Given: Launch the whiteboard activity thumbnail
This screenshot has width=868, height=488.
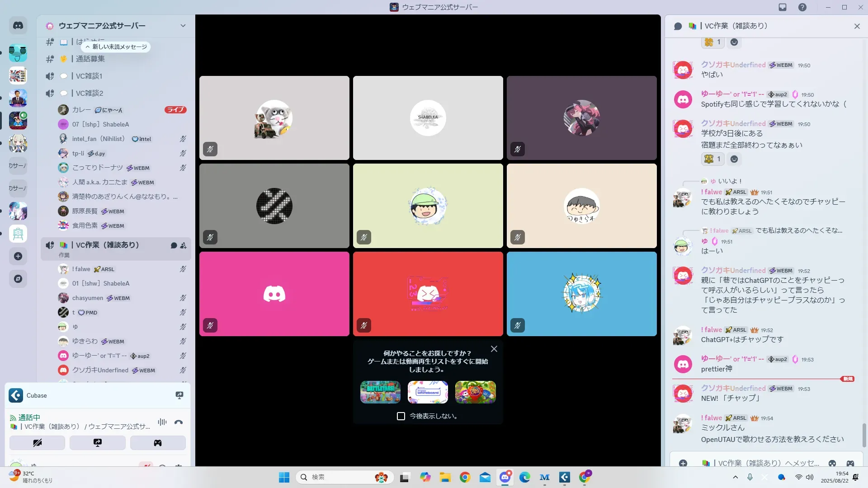Looking at the screenshot, I should [428, 392].
